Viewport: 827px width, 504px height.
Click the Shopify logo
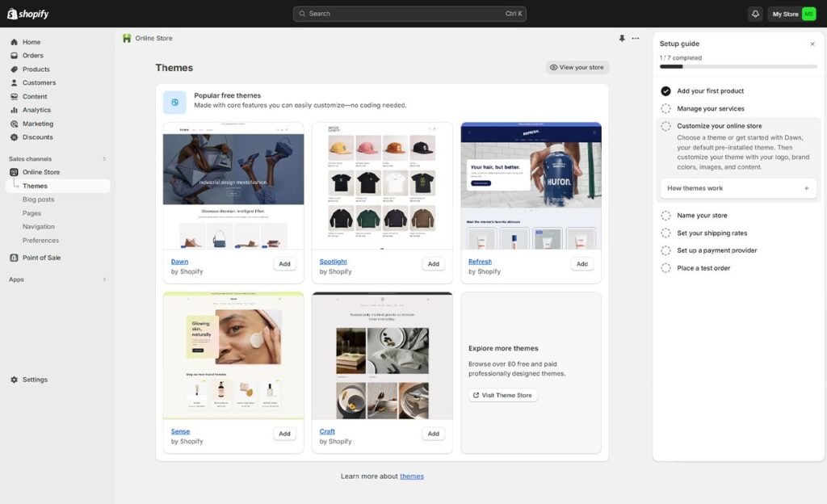28,14
